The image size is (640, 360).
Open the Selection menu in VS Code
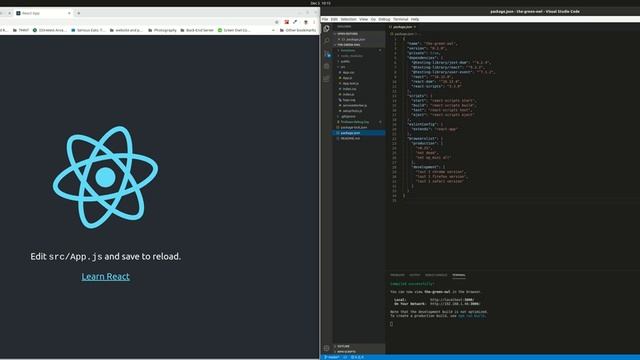click(348, 19)
